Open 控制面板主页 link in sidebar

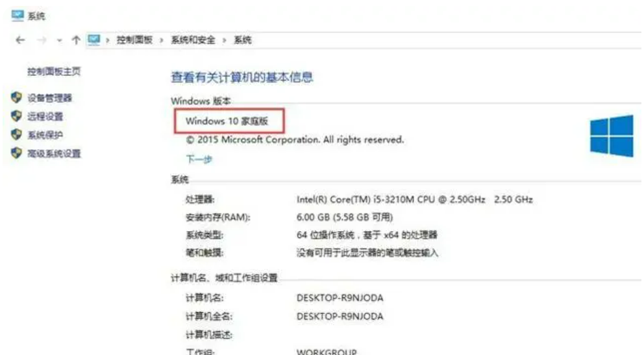(x=54, y=71)
